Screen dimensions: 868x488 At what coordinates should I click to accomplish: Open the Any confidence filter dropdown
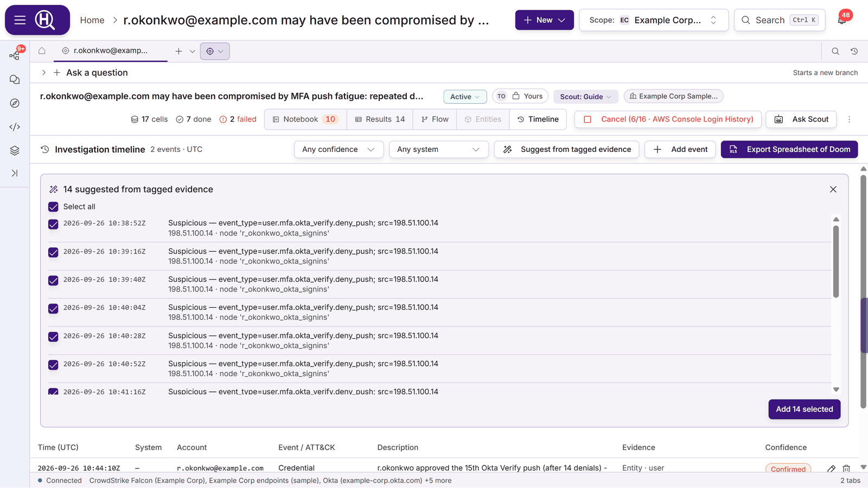click(339, 149)
